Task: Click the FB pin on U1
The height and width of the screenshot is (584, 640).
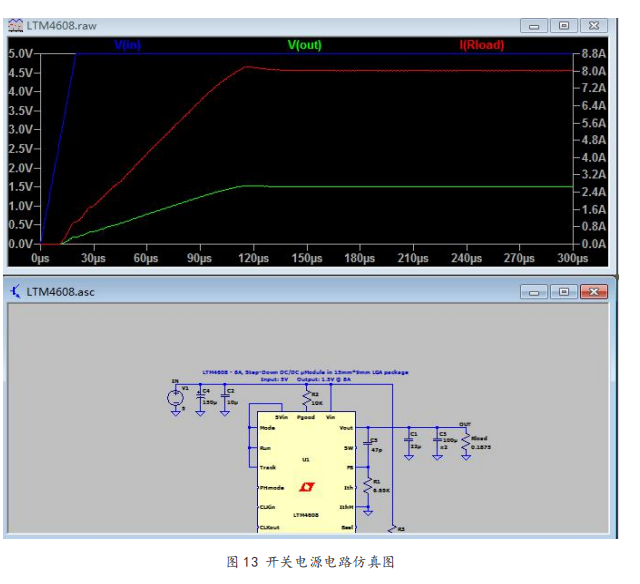Action: [350, 467]
